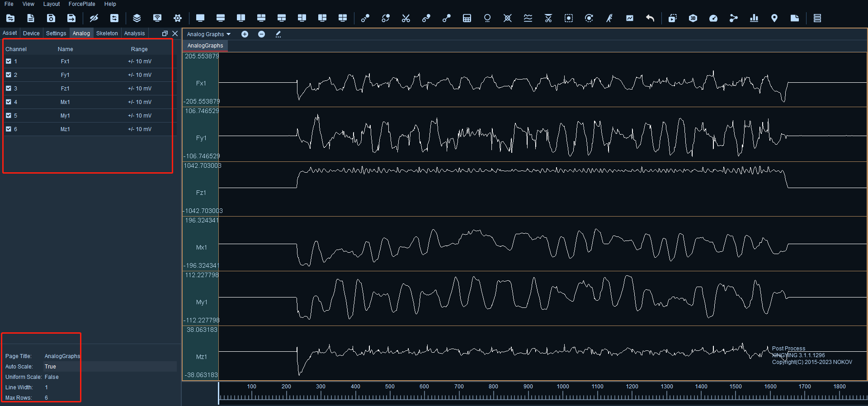This screenshot has width=868, height=406.
Task: Click the new document icon
Action: click(x=31, y=18)
